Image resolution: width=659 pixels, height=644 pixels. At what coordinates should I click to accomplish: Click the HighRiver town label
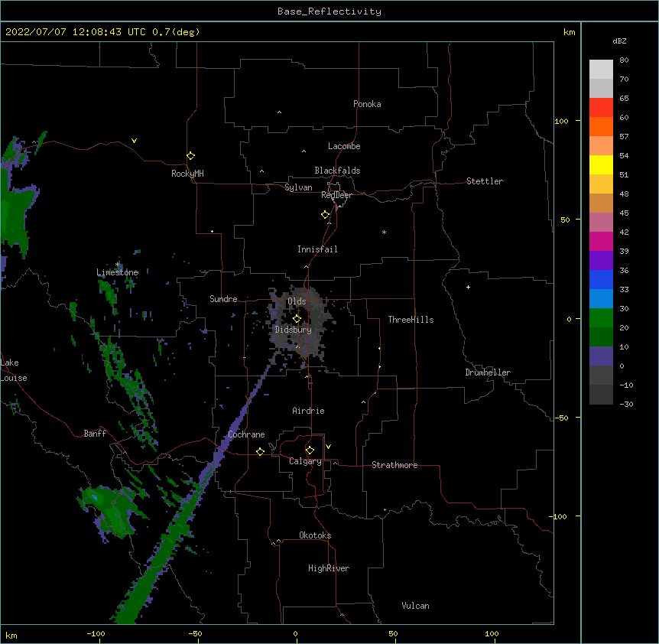coord(329,568)
